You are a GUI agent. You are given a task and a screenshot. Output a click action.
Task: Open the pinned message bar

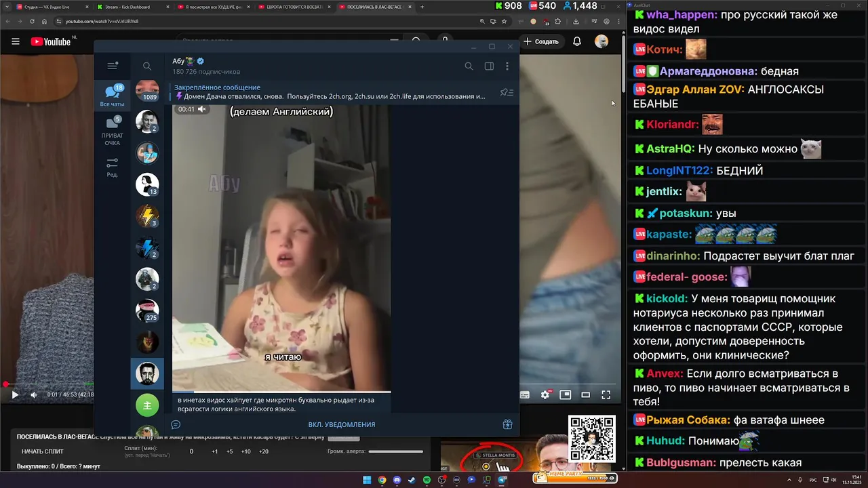330,92
